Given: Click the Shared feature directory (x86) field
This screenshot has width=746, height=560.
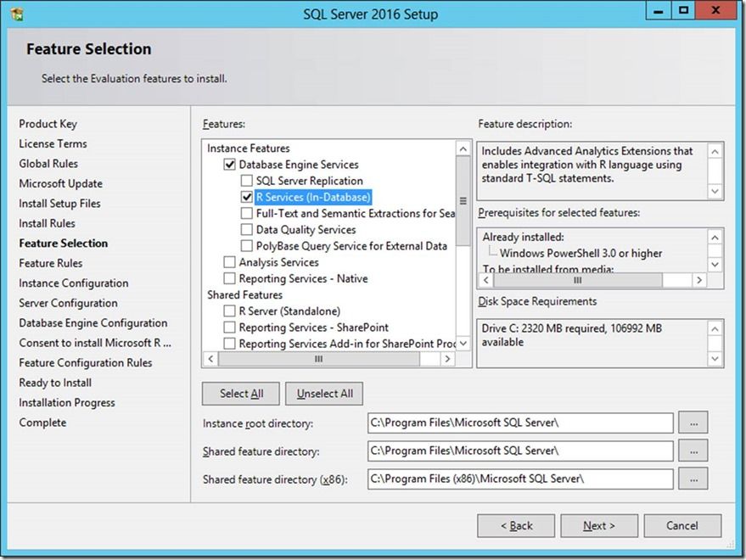Looking at the screenshot, I should (x=520, y=479).
